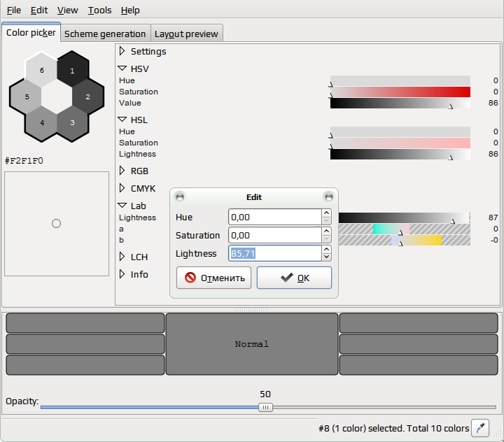Collapse the HSV section

pos(122,69)
